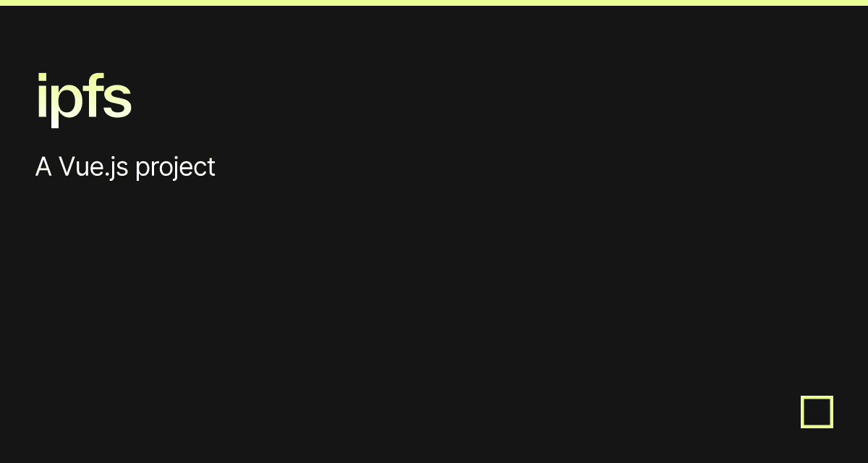The width and height of the screenshot is (868, 463).
Task: Click the ipfs title heading
Action: pos(84,98)
